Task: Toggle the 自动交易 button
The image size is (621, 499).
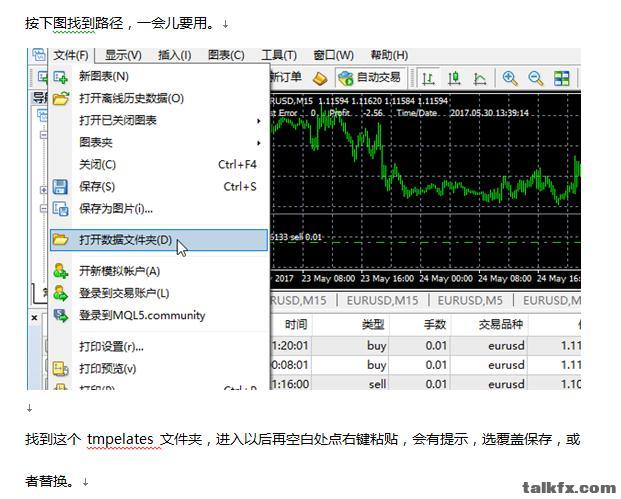Action: [x=370, y=77]
